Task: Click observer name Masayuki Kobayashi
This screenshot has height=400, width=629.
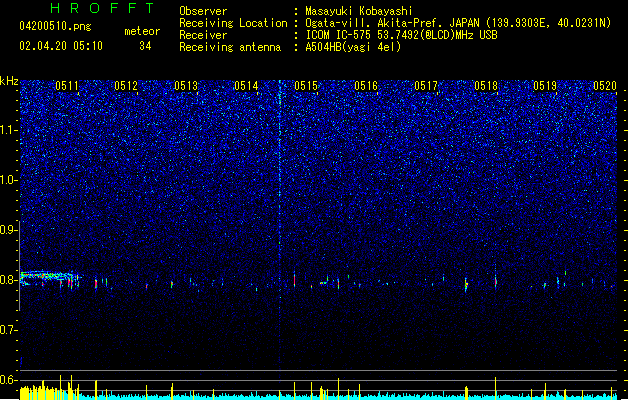Action: click(359, 11)
